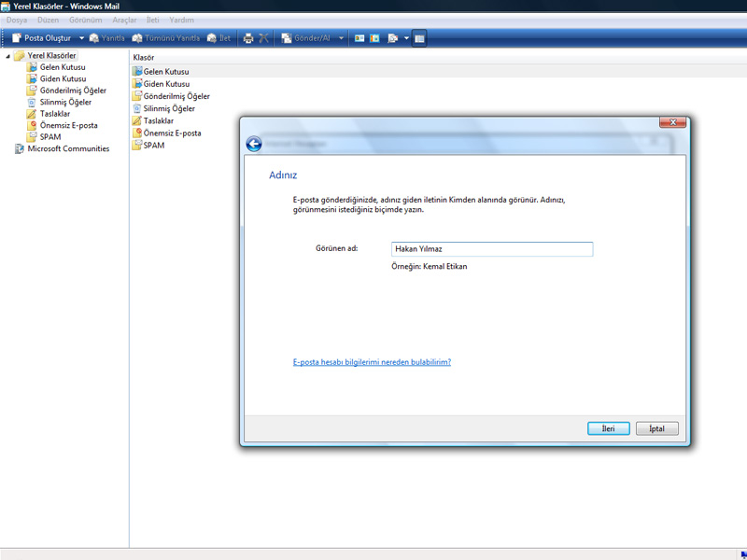Open the Dosya menu
Image resolution: width=747 pixels, height=560 pixels.
(17, 20)
